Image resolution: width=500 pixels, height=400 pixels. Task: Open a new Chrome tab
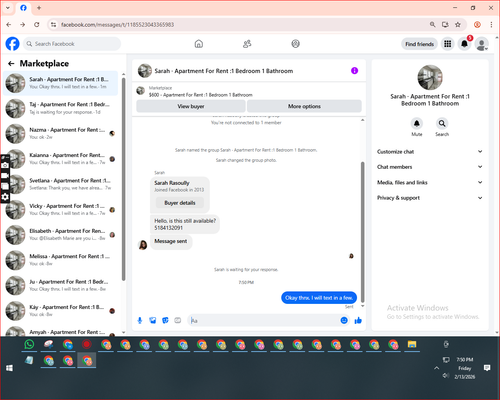(x=39, y=8)
